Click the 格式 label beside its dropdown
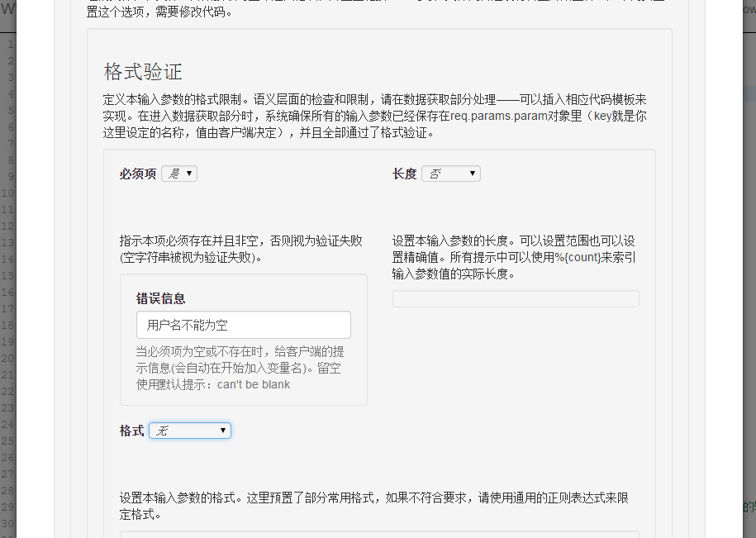 (131, 431)
